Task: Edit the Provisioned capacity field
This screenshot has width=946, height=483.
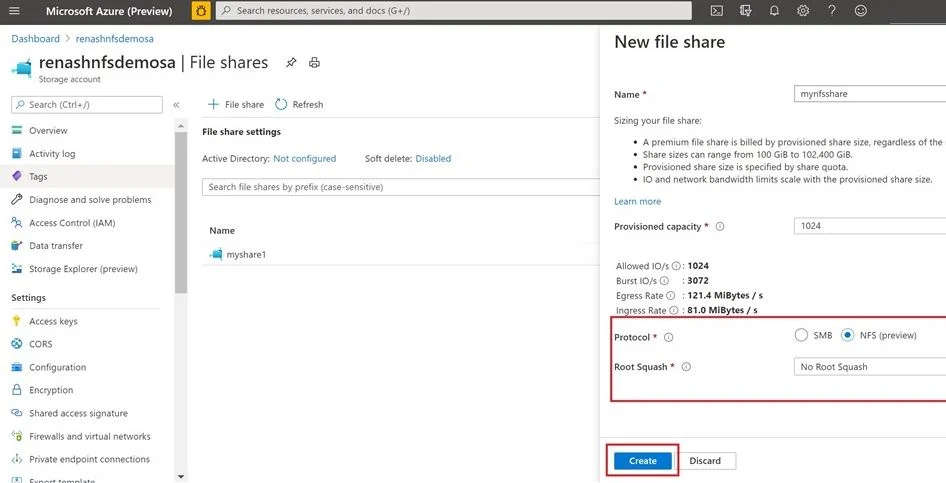Action: [869, 226]
